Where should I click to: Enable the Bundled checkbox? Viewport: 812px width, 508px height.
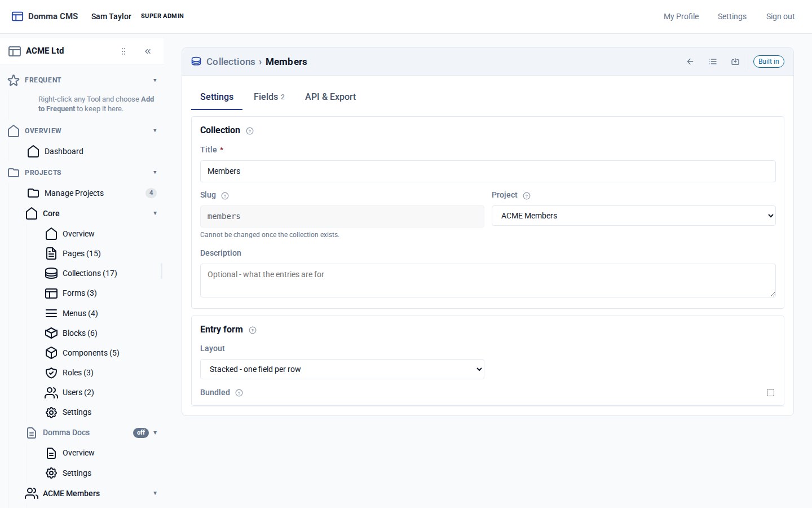pyautogui.click(x=770, y=392)
